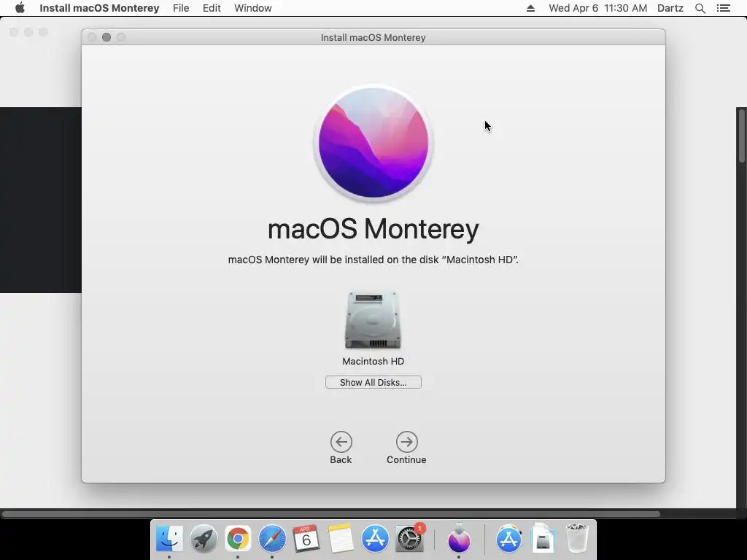Click the background window's horizontal scrollbar
Viewport: 747px width, 560px height.
[331, 514]
